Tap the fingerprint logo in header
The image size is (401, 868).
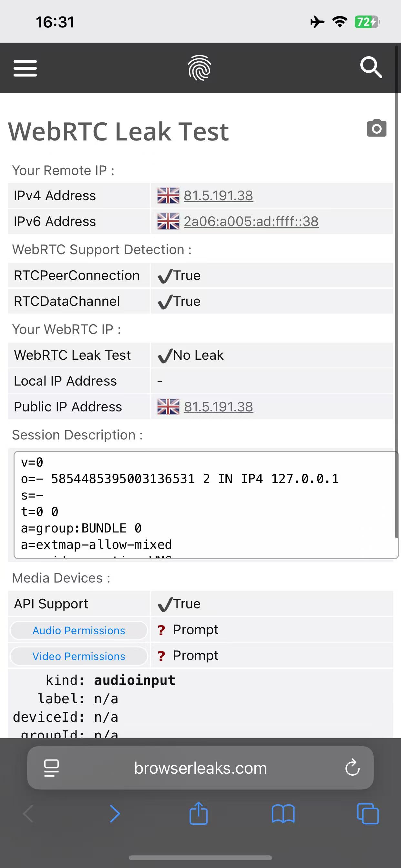(x=200, y=68)
